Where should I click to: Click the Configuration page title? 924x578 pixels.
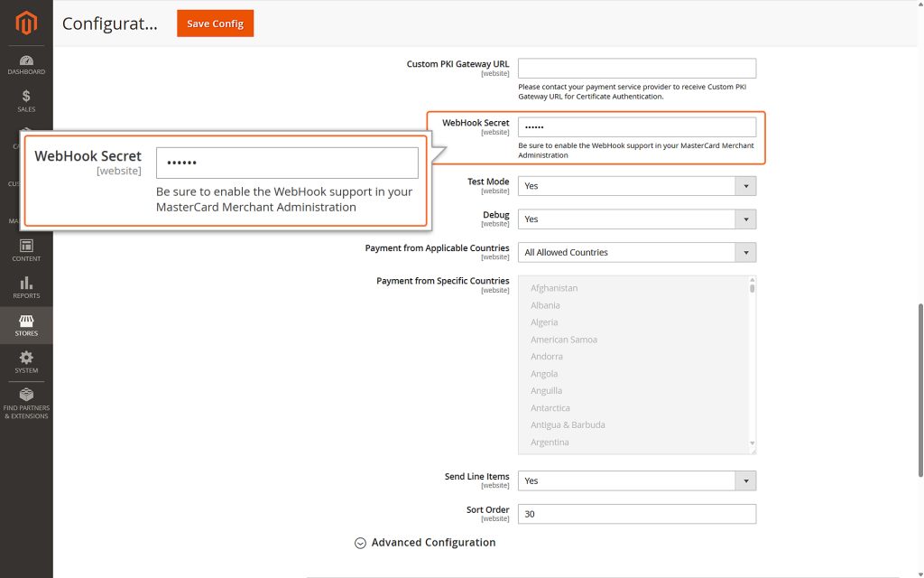pyautogui.click(x=109, y=23)
